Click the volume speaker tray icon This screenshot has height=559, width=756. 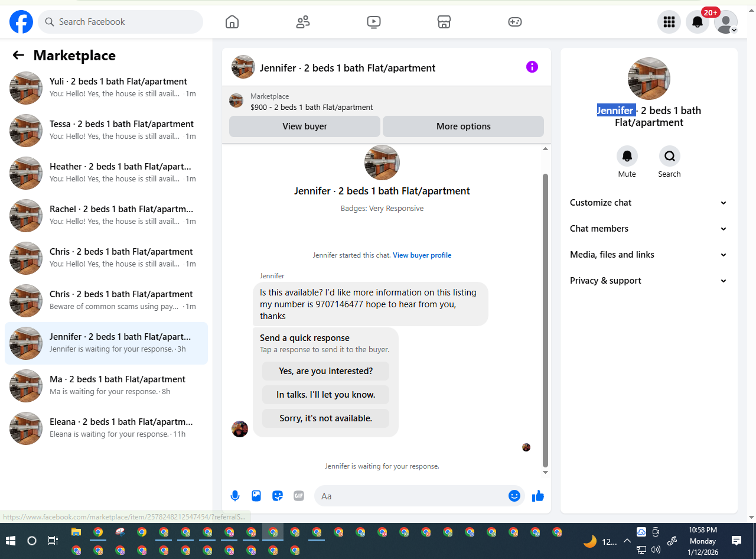(x=656, y=550)
